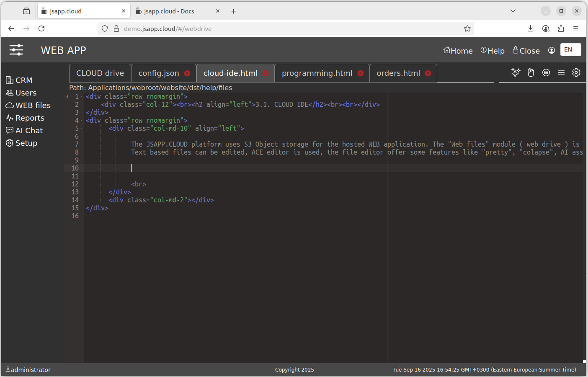Open the EN language dropdown
The image size is (588, 377).
(570, 49)
